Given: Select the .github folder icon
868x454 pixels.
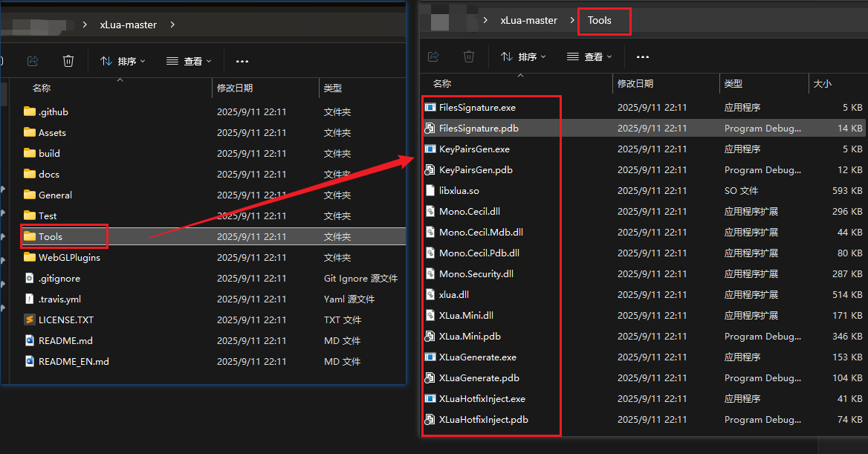Looking at the screenshot, I should coord(30,112).
